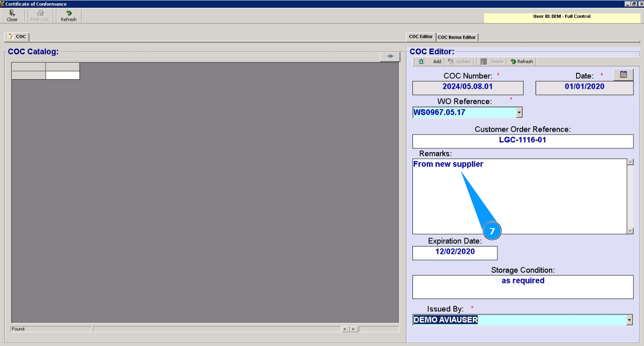Screen dimensions: 644x346
Task: Restore down the Certificate of Conformance window
Action: pyautogui.click(x=634, y=4)
